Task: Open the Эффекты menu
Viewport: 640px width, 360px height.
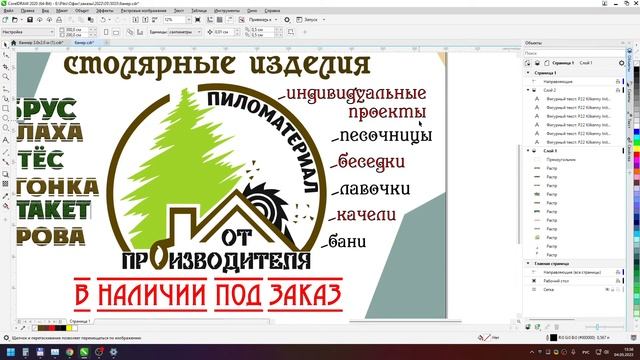Action: [x=105, y=11]
